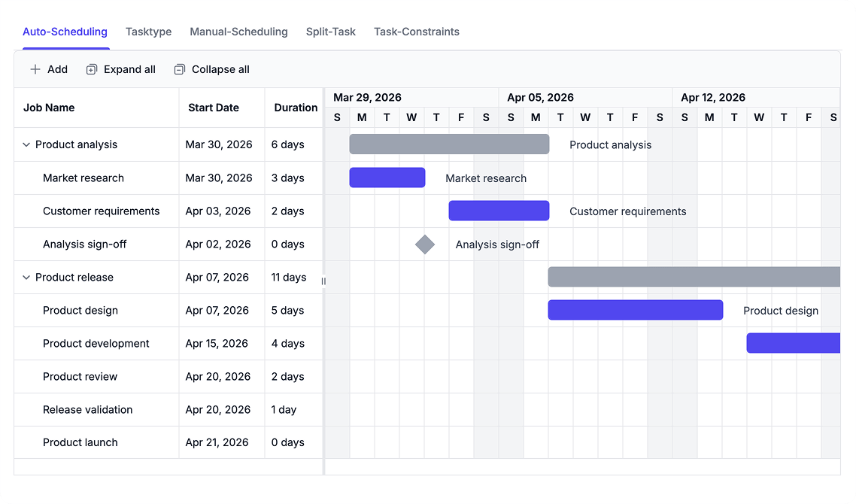Viewport: 856px width, 504px height.
Task: Click the gray Product analysis summary bar
Action: pos(449,144)
